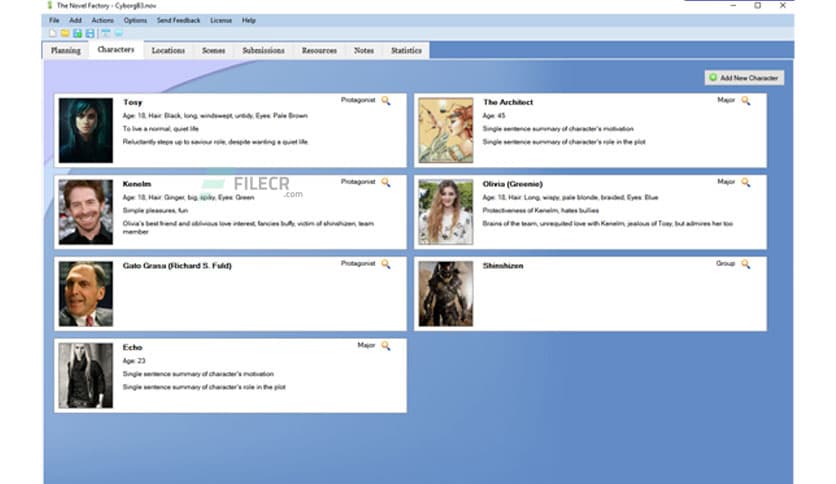The width and height of the screenshot is (836, 484).
Task: Open the Actions menu
Action: [x=102, y=20]
